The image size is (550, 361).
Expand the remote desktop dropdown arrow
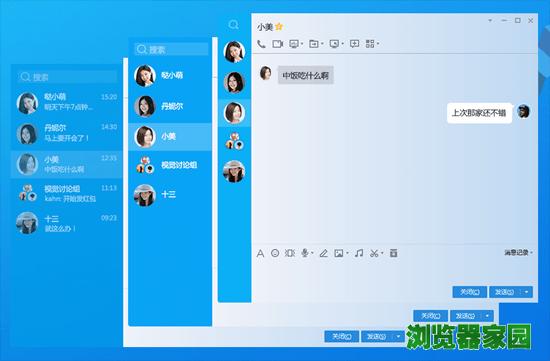[342, 44]
